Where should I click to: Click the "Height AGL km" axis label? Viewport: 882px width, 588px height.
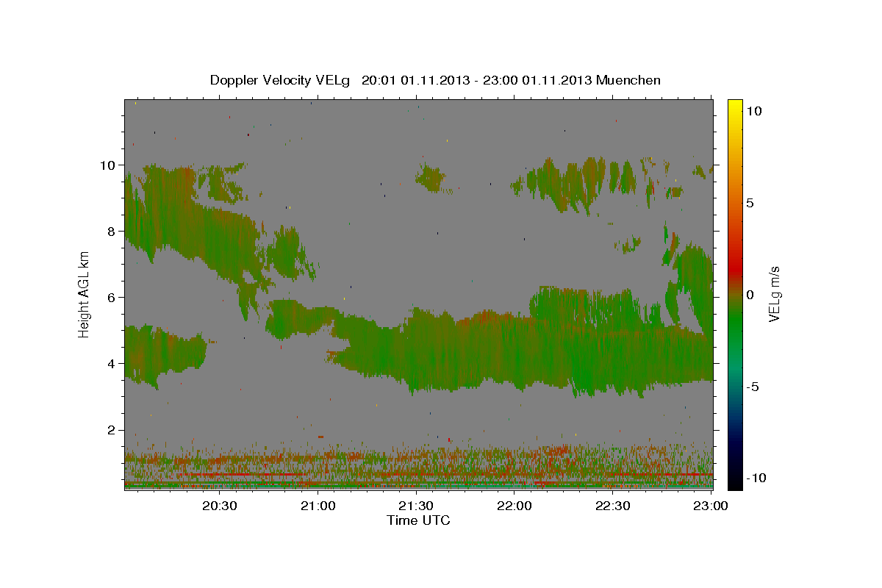(x=85, y=293)
